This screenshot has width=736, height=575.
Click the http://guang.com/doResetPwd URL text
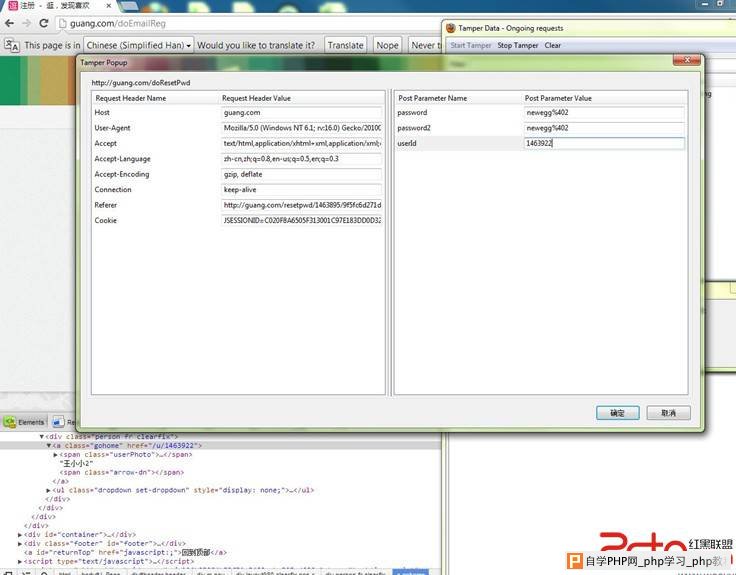click(141, 83)
